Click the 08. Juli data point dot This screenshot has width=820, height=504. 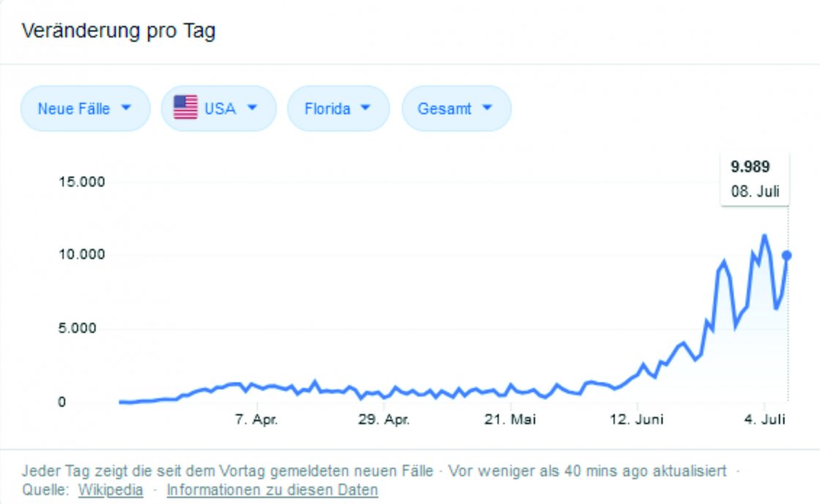pos(787,255)
